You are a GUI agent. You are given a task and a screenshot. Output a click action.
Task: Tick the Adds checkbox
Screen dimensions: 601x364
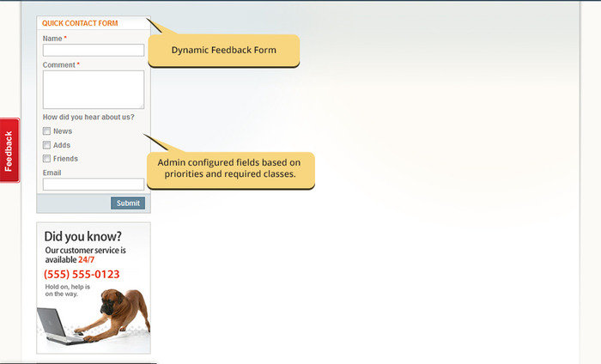(47, 145)
